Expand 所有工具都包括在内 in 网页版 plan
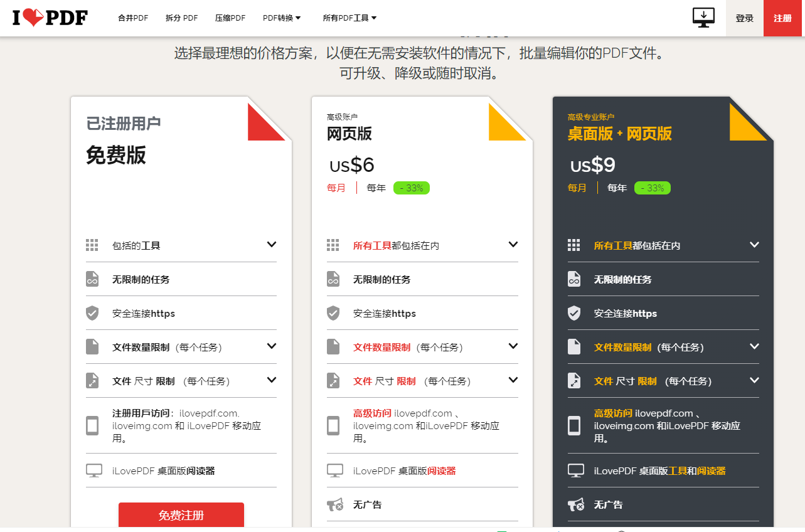This screenshot has height=532, width=805. point(513,245)
